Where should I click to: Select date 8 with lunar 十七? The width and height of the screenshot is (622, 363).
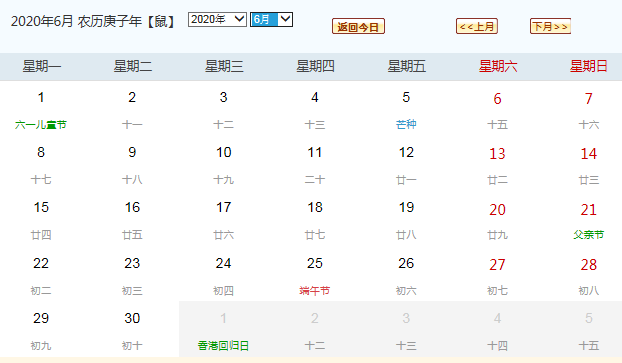(41, 165)
